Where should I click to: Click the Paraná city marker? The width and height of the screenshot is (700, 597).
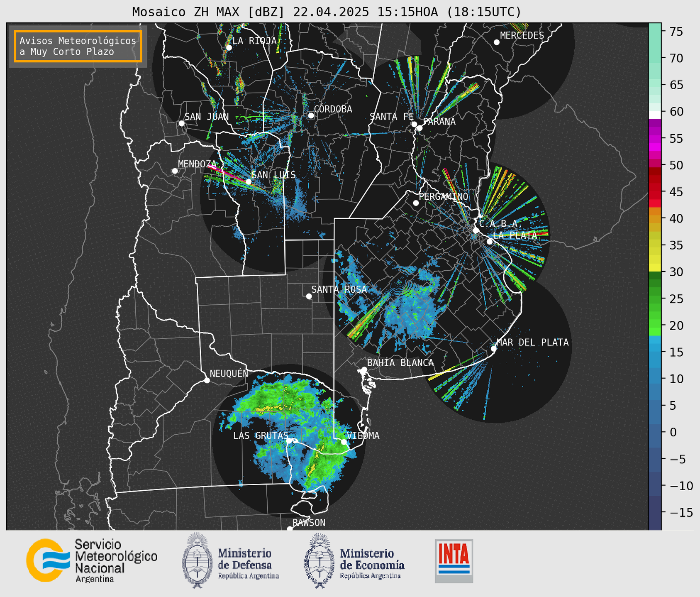coord(420,128)
